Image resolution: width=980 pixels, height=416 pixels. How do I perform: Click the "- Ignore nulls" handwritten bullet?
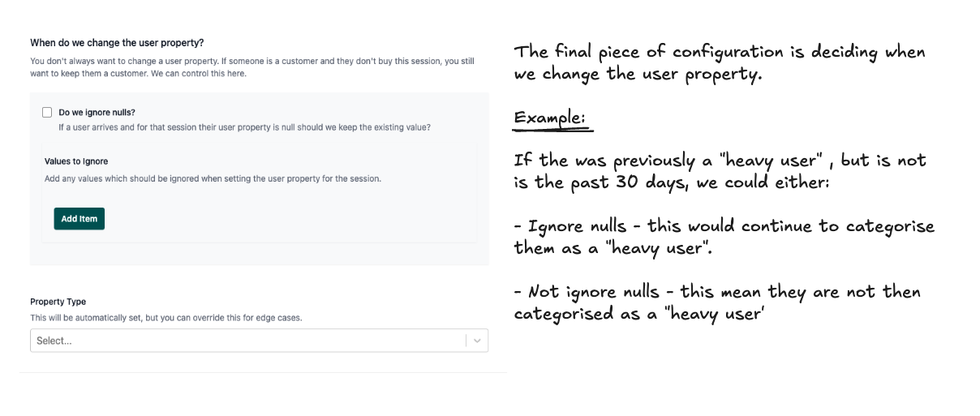(x=724, y=237)
